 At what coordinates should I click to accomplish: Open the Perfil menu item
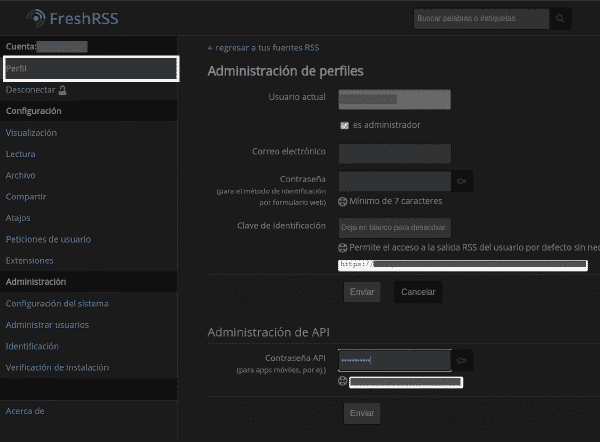click(x=91, y=69)
